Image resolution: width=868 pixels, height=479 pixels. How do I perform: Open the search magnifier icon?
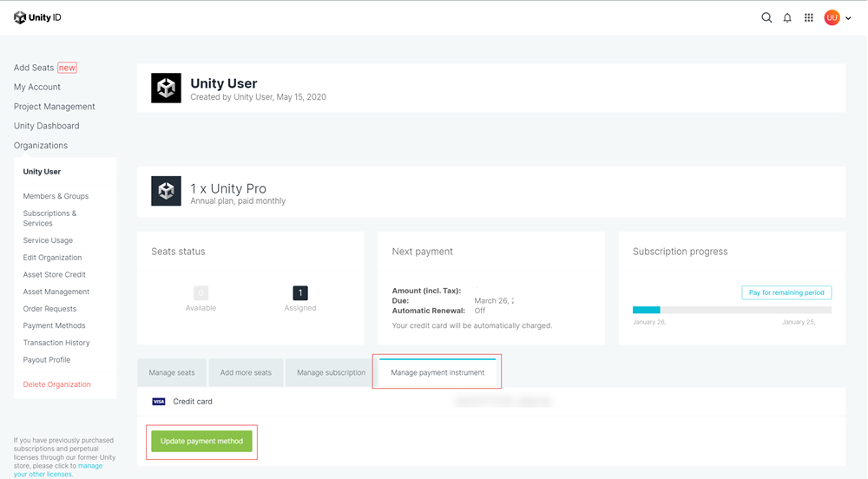click(x=766, y=17)
